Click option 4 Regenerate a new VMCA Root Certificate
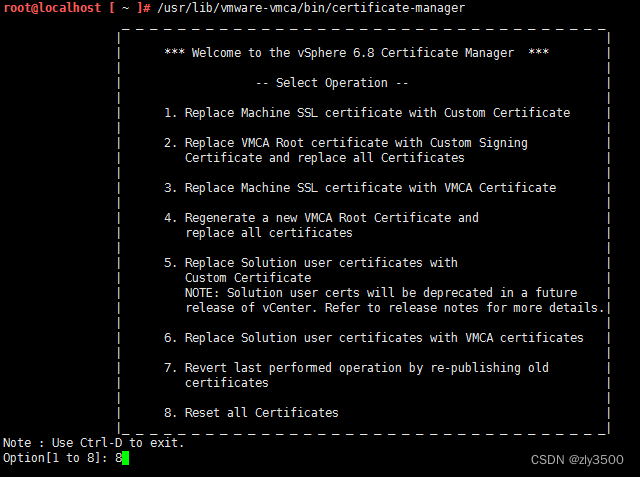This screenshot has height=477, width=640. point(321,218)
